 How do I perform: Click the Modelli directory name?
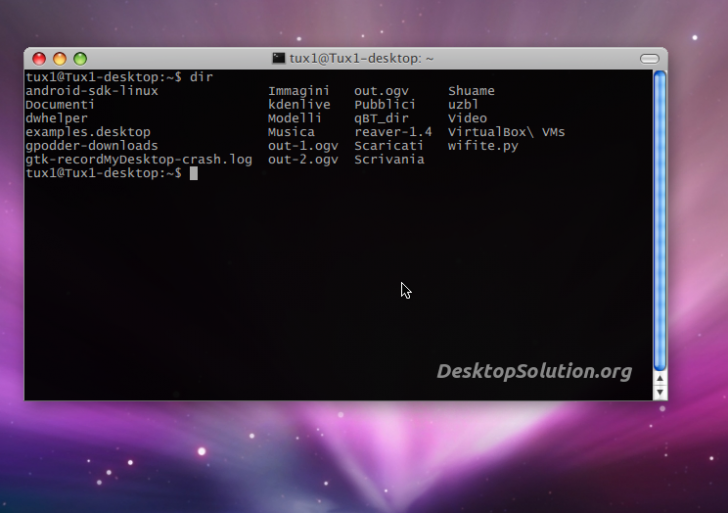[294, 118]
